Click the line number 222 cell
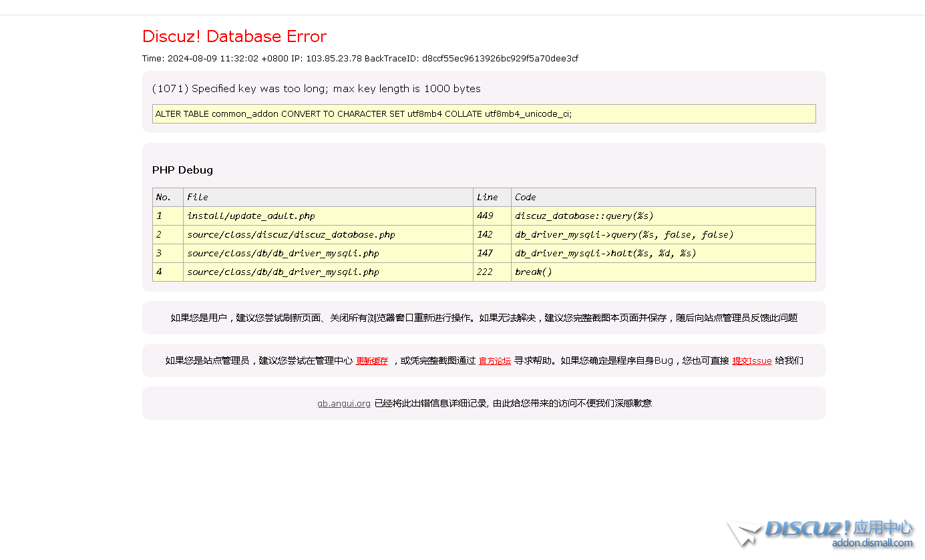Image resolution: width=925 pixels, height=560 pixels. 485,272
